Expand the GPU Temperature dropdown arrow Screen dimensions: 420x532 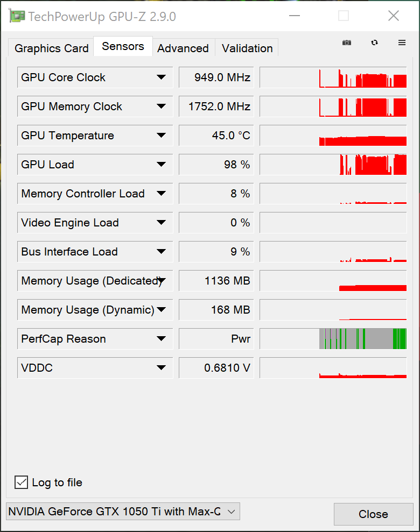coord(161,136)
